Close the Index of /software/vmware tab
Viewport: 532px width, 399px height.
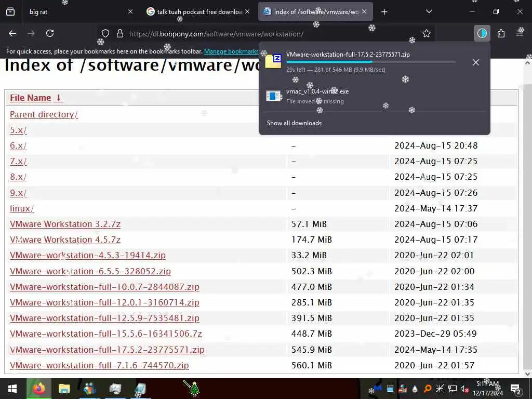[364, 12]
